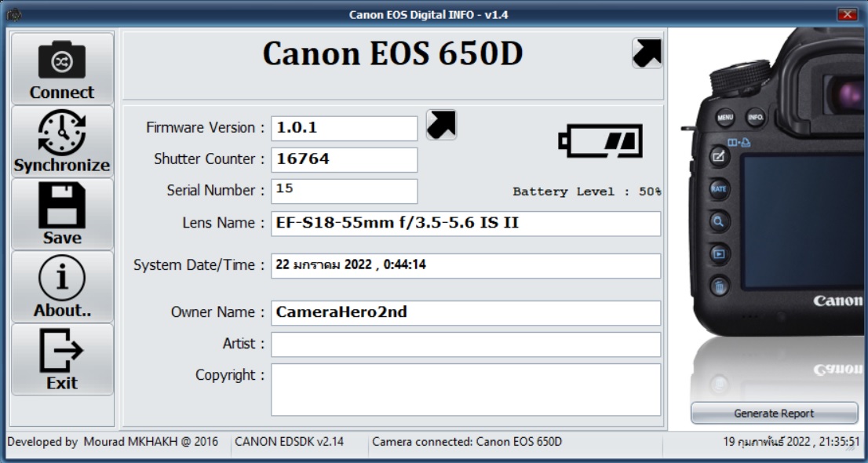This screenshot has width=868, height=463.
Task: Click the Shutter Counter label
Action: [x=210, y=159]
